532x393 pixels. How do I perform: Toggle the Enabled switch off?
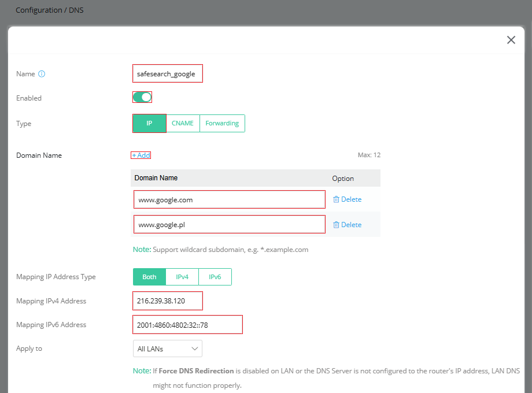click(x=142, y=97)
